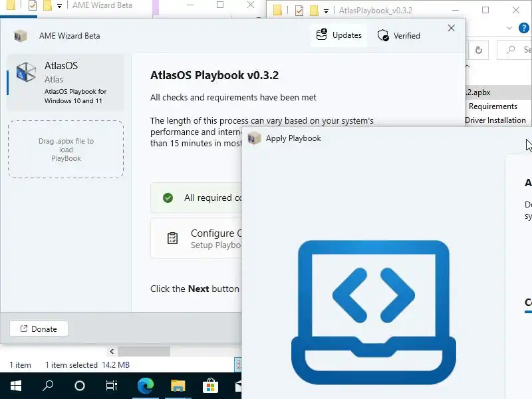The width and height of the screenshot is (532, 399).
Task: Click the green checkmark status icon
Action: pyautogui.click(x=168, y=198)
